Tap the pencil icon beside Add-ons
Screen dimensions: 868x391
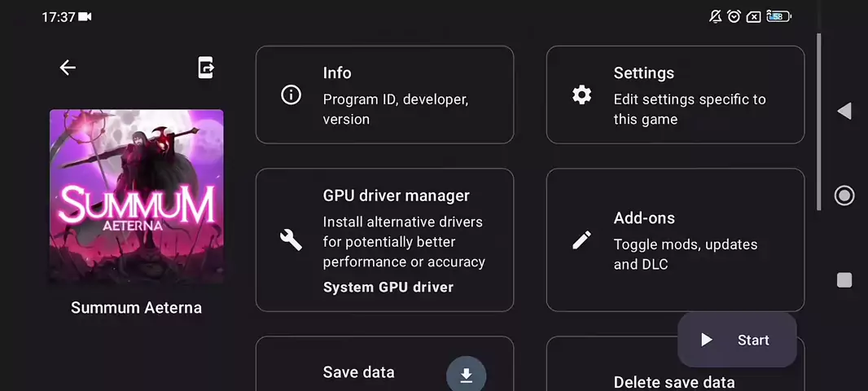click(x=581, y=240)
